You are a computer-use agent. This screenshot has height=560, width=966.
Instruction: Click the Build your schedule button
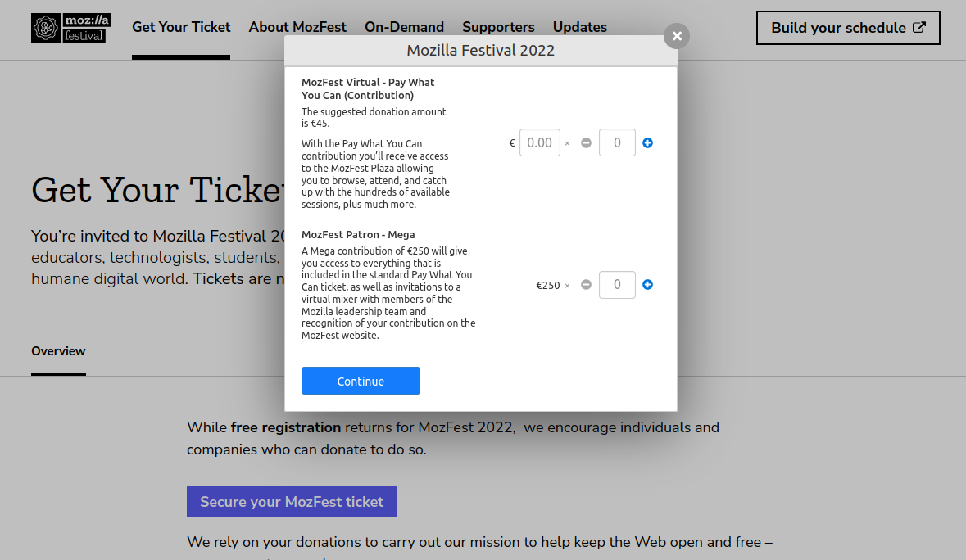(838, 28)
